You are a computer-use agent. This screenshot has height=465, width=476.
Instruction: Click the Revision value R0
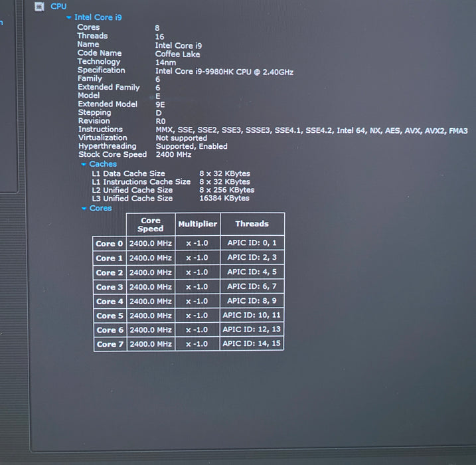(161, 122)
